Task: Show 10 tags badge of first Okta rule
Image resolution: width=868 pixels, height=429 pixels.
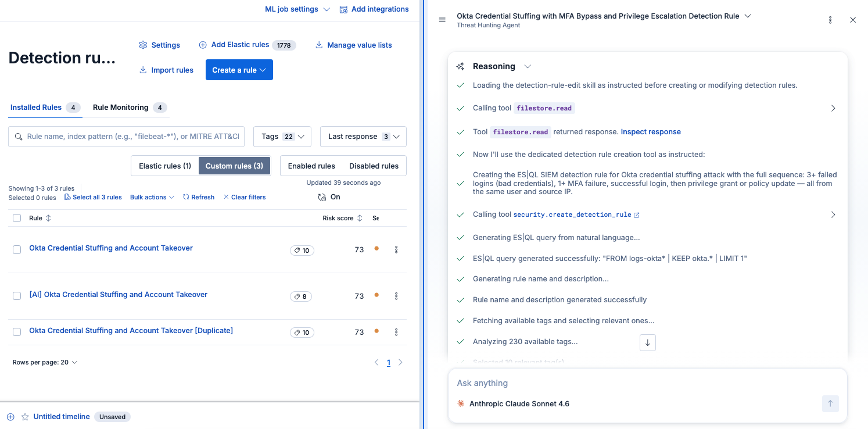Action: (302, 251)
